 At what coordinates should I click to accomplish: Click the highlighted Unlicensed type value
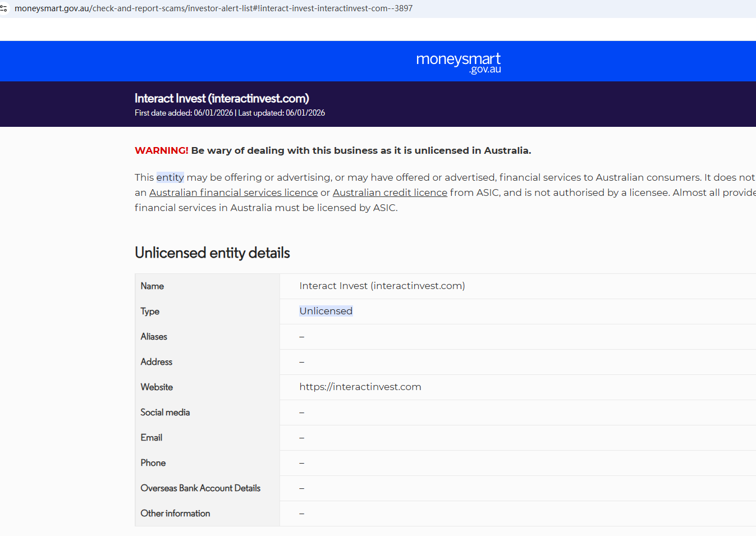[326, 311]
